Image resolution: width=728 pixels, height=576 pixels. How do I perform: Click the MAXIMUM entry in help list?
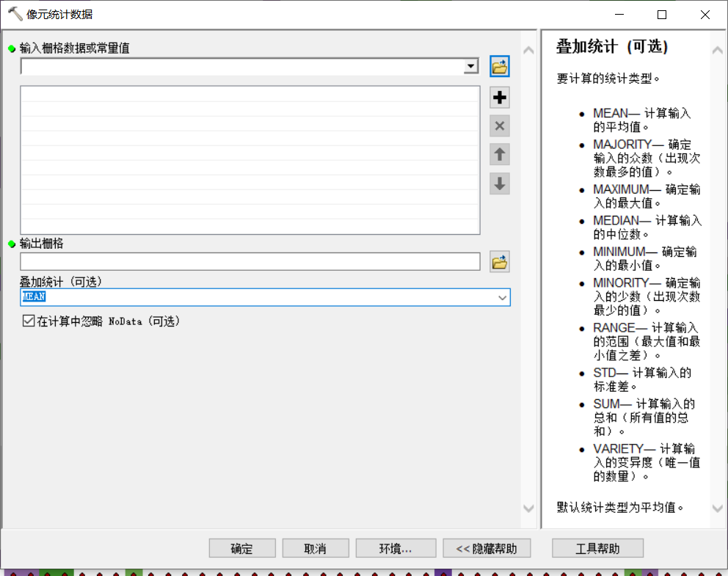647,196
